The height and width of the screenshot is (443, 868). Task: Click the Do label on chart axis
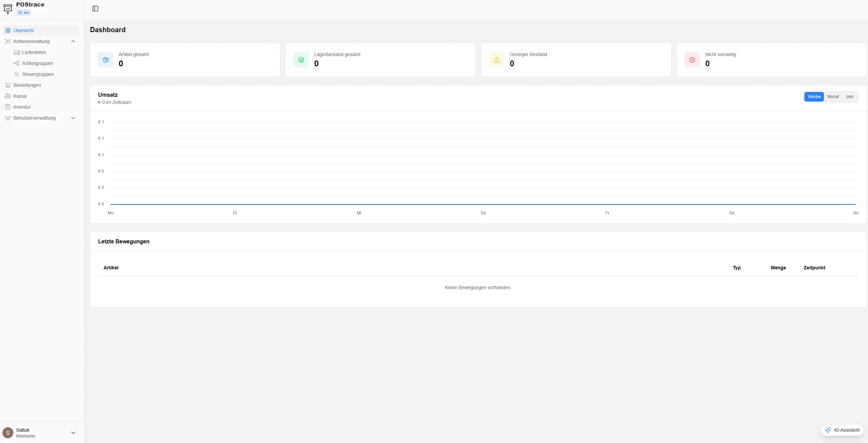(483, 213)
